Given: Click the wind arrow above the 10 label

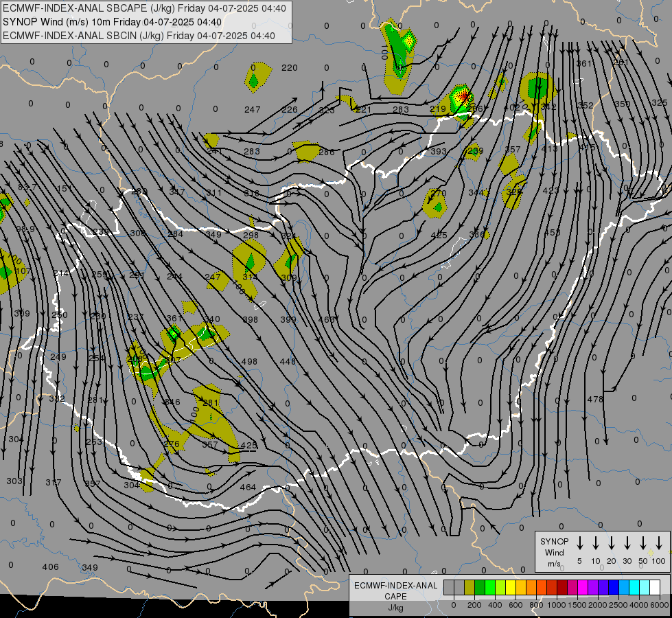Looking at the screenshot, I should coord(596,543).
